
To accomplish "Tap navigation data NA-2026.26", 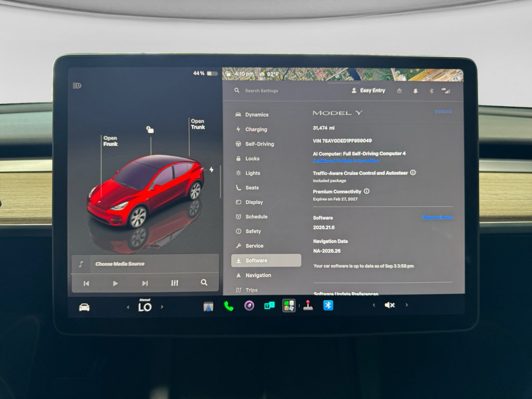I will pyautogui.click(x=327, y=251).
